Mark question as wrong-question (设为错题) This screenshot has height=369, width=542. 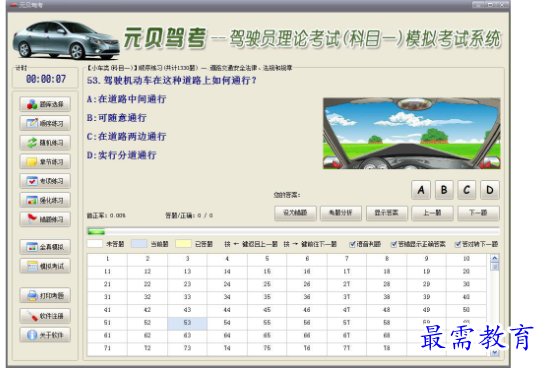tap(295, 213)
